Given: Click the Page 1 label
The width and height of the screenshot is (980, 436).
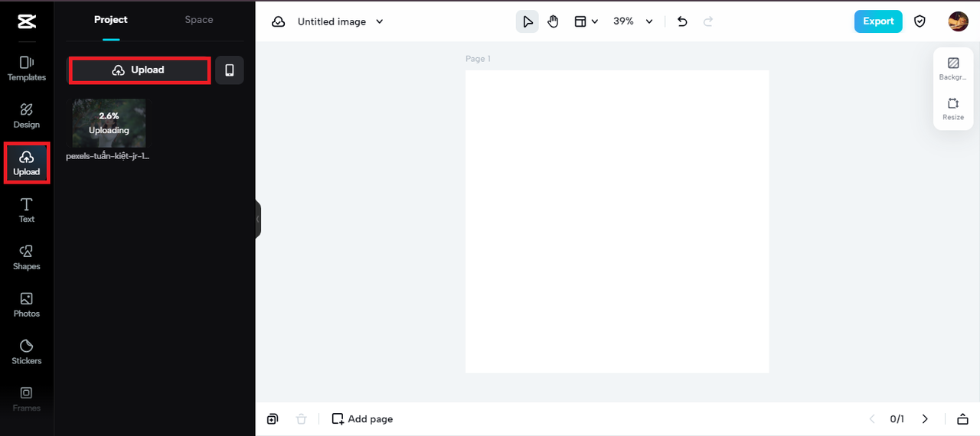Looking at the screenshot, I should [478, 59].
